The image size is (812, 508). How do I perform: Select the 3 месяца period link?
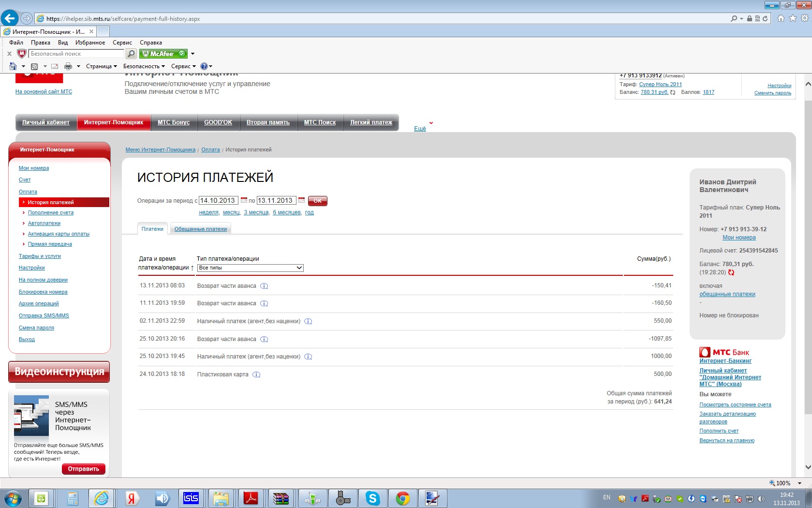[256, 212]
